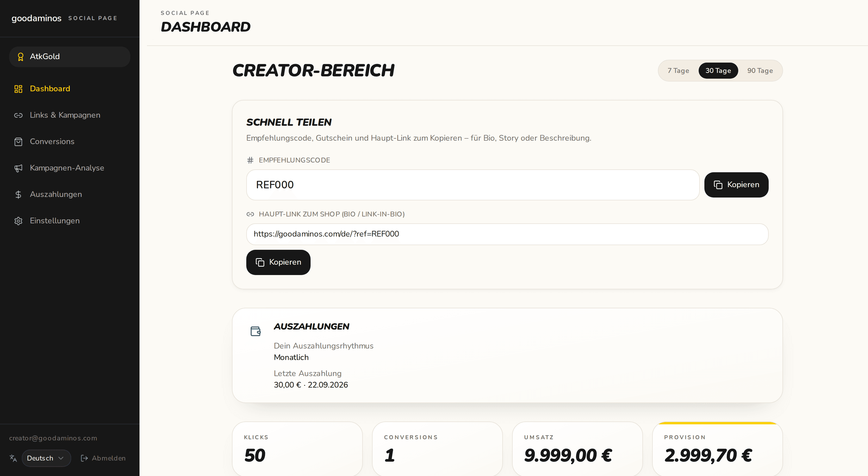Copy the REF000 Empfehlungscode
The image size is (868, 476).
pos(736,185)
